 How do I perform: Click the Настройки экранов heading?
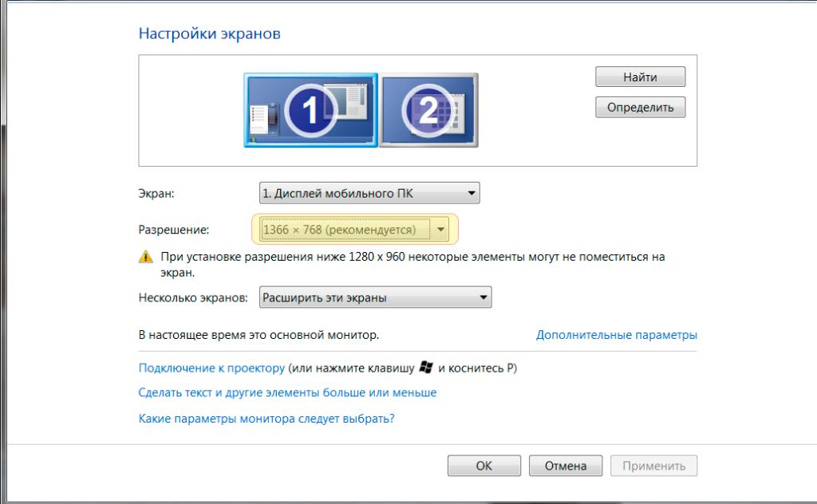pos(210,33)
